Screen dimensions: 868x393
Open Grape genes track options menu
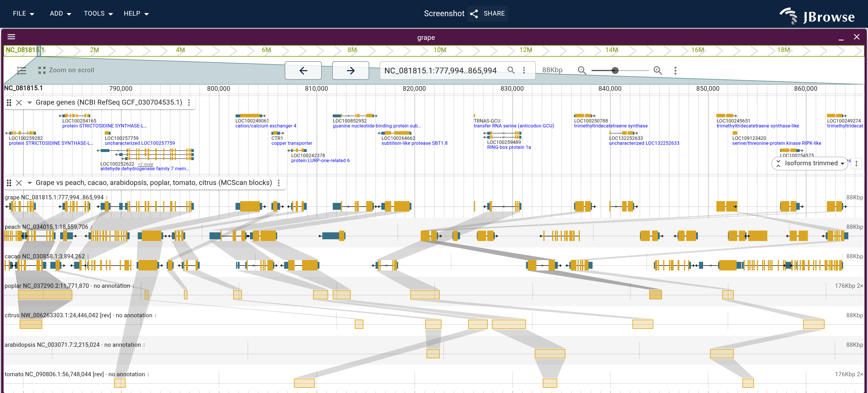[x=189, y=103]
